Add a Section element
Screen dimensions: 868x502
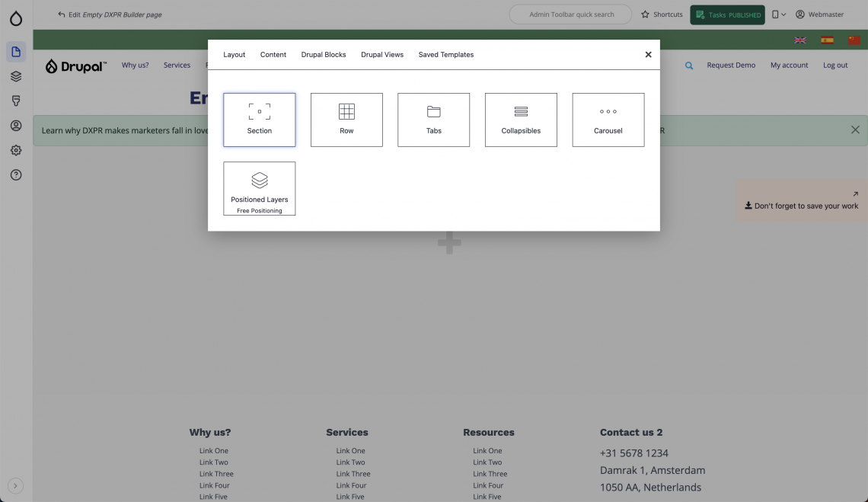tap(259, 120)
